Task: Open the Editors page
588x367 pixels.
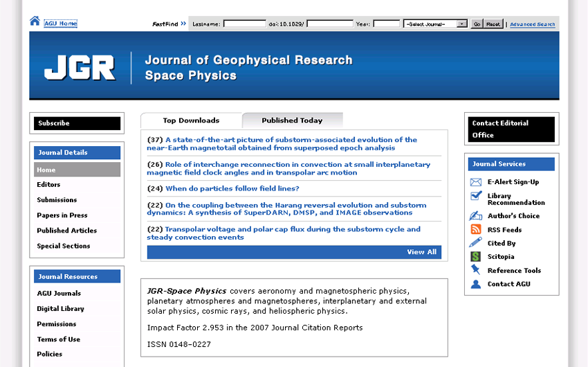Action: [48, 185]
